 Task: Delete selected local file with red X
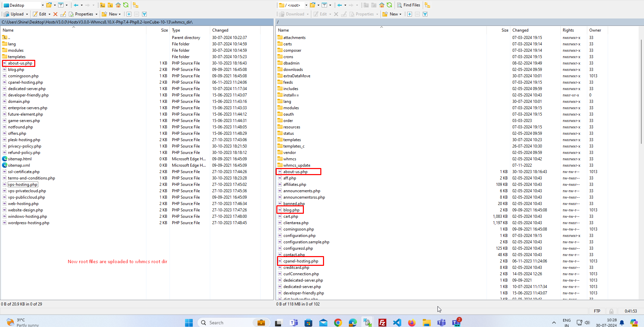[x=55, y=14]
